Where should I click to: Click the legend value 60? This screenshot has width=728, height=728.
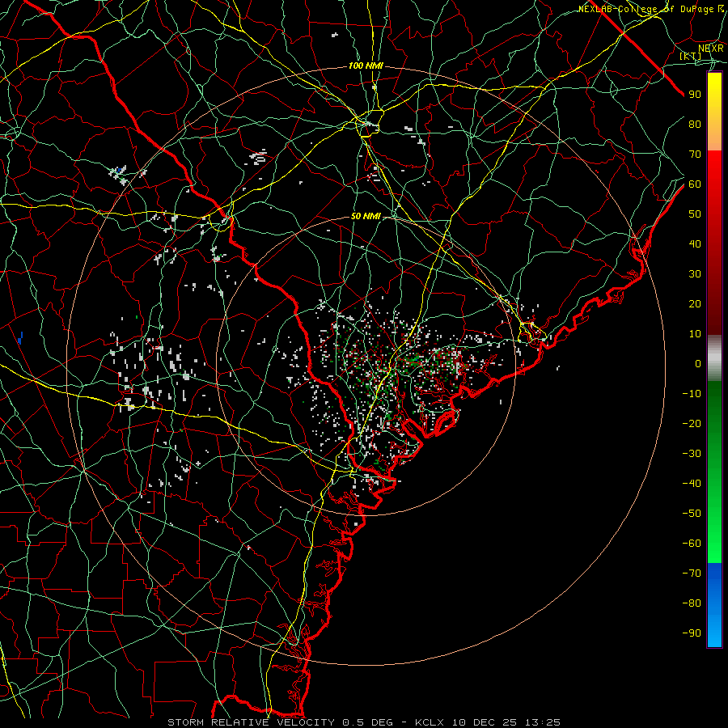pos(695,184)
